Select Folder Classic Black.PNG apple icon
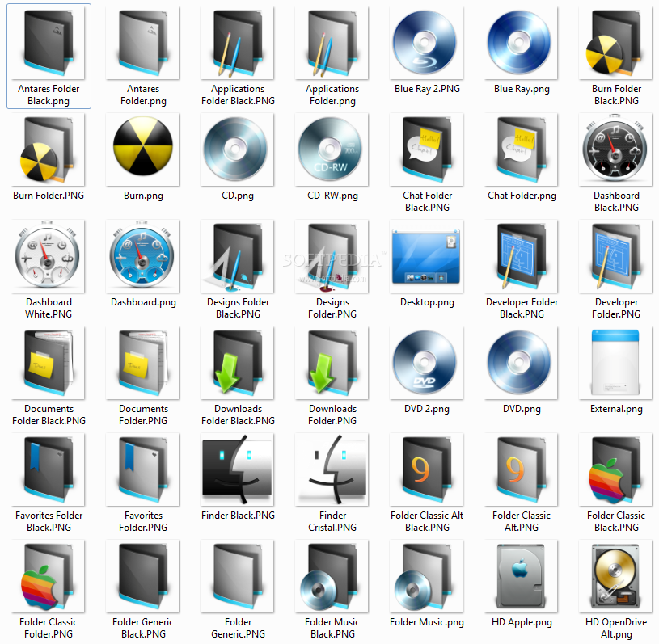 tap(615, 469)
